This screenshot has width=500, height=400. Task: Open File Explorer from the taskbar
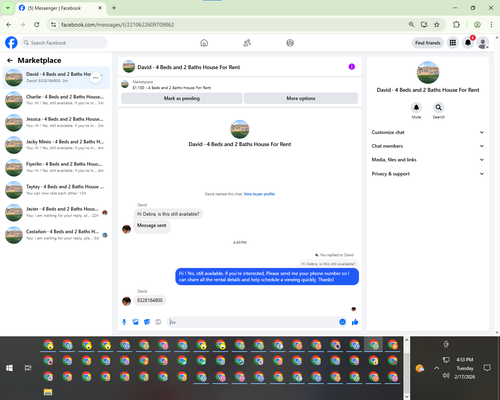[x=48, y=392]
